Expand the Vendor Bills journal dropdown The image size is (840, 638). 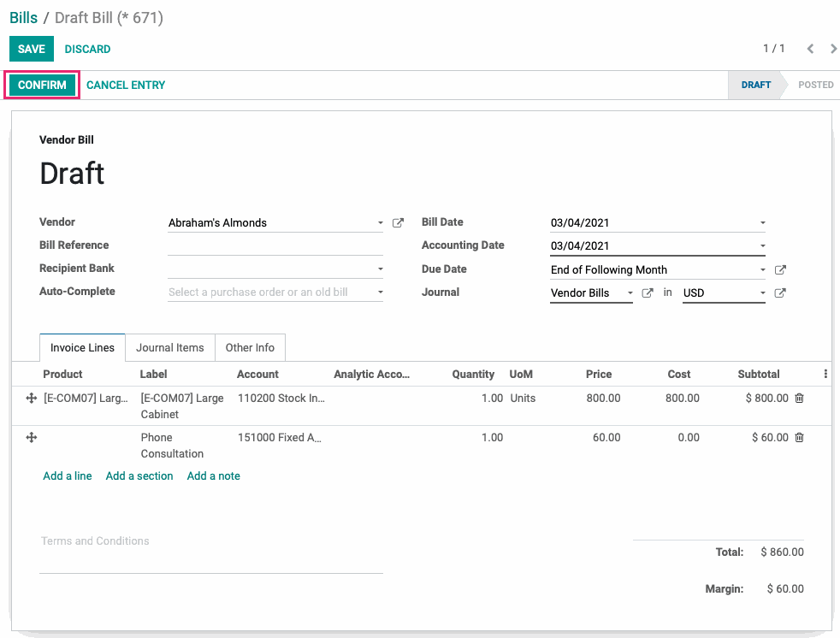(630, 293)
